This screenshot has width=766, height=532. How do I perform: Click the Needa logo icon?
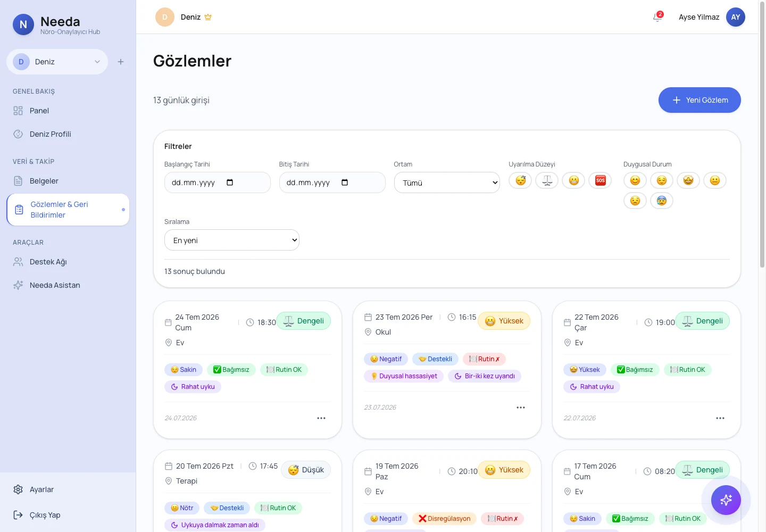[x=23, y=24]
